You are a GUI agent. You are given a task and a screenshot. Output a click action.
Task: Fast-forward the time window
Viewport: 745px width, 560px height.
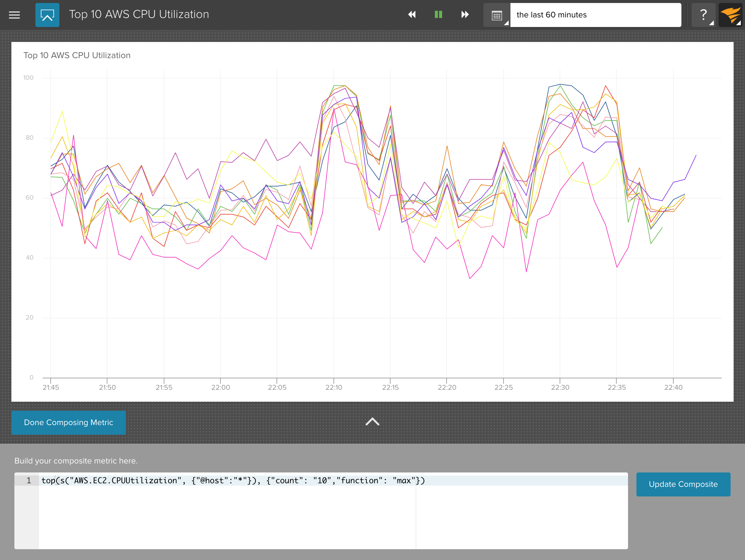click(465, 14)
